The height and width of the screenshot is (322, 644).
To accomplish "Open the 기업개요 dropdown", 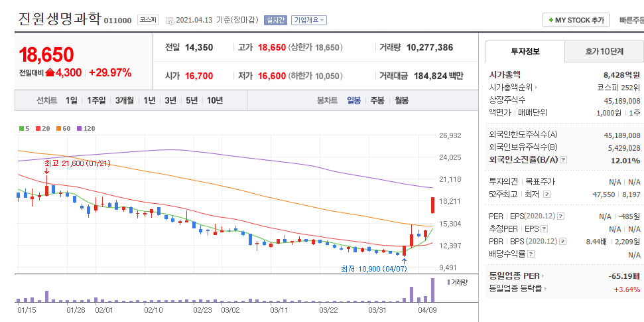I will coord(309,20).
